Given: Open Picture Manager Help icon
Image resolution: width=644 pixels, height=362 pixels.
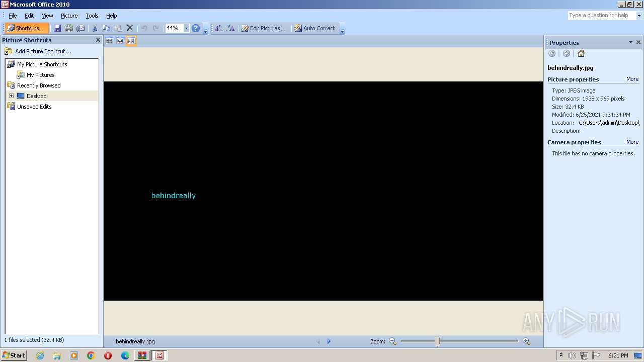Looking at the screenshot, I should click(x=196, y=28).
